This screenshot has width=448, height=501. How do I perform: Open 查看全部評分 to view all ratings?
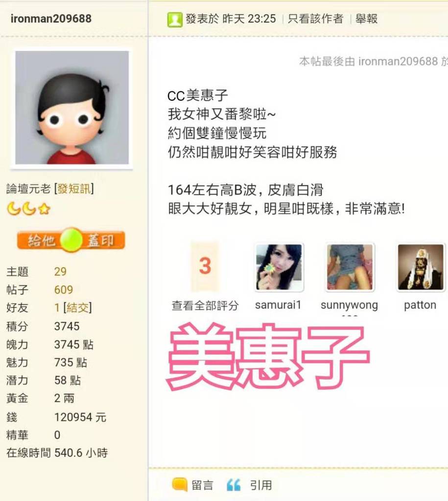click(x=205, y=306)
